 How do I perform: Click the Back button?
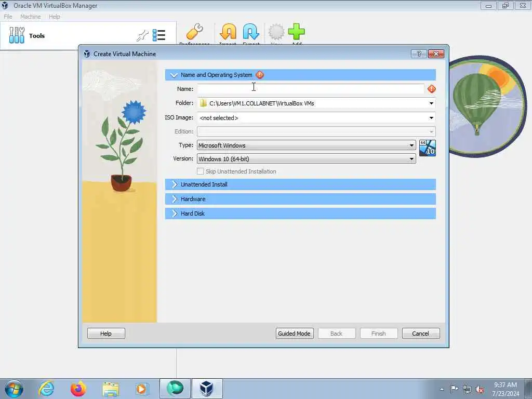[337, 334]
